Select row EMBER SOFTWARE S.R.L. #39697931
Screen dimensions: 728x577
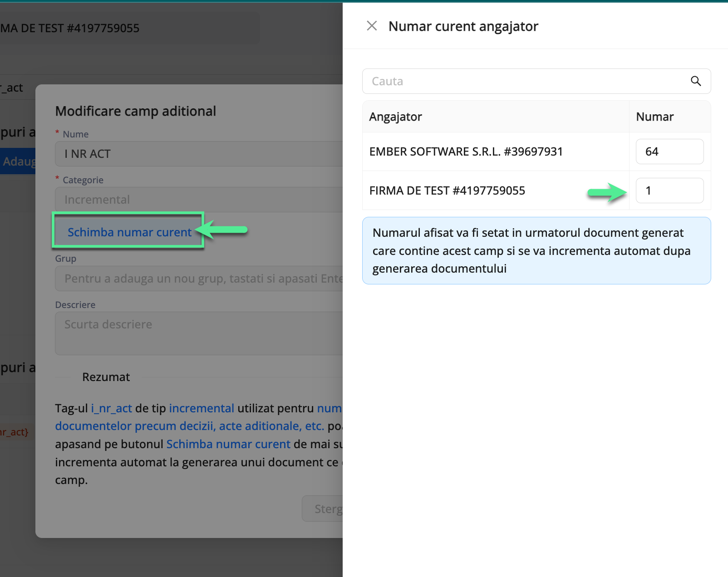click(466, 152)
